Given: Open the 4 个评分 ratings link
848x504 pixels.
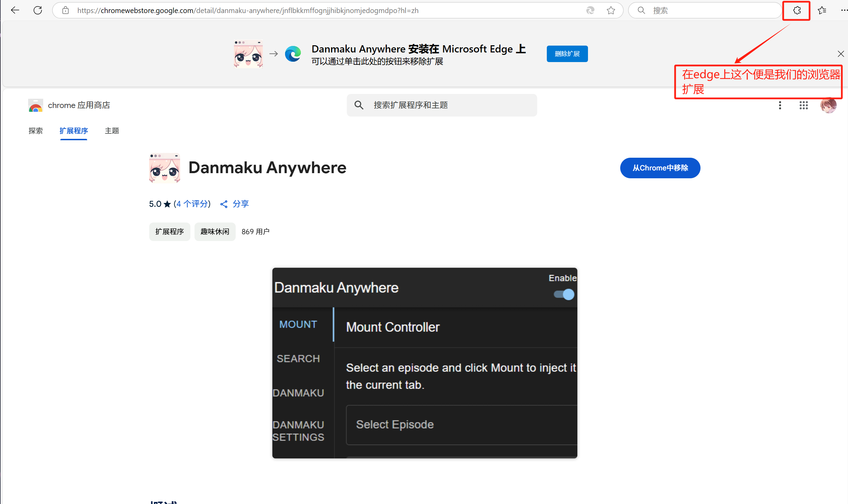Looking at the screenshot, I should click(x=192, y=204).
